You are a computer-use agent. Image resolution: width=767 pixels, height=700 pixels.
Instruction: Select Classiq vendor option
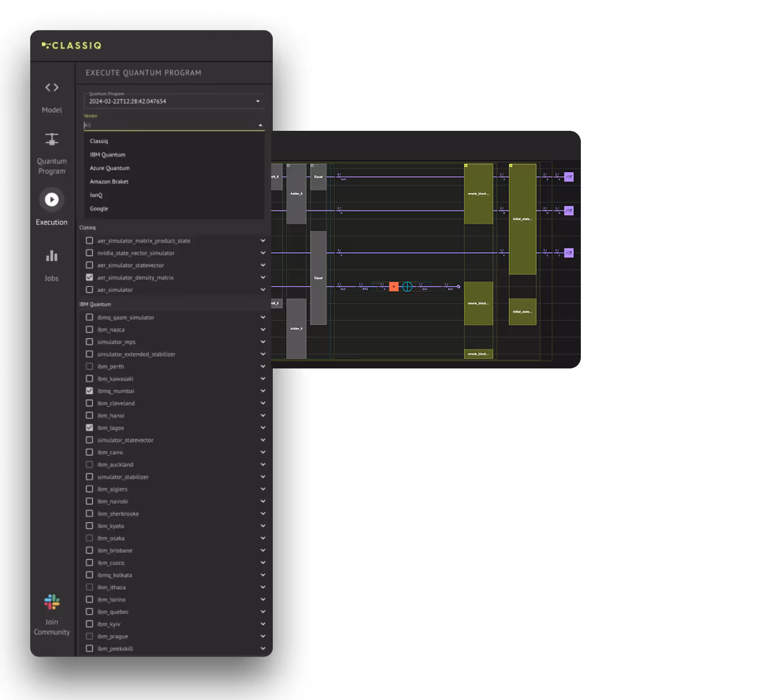pos(174,141)
